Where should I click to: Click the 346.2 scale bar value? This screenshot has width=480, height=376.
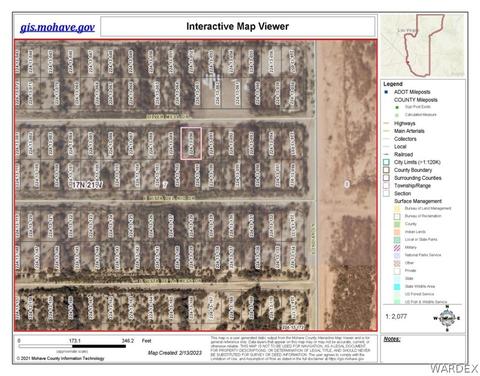(x=128, y=341)
